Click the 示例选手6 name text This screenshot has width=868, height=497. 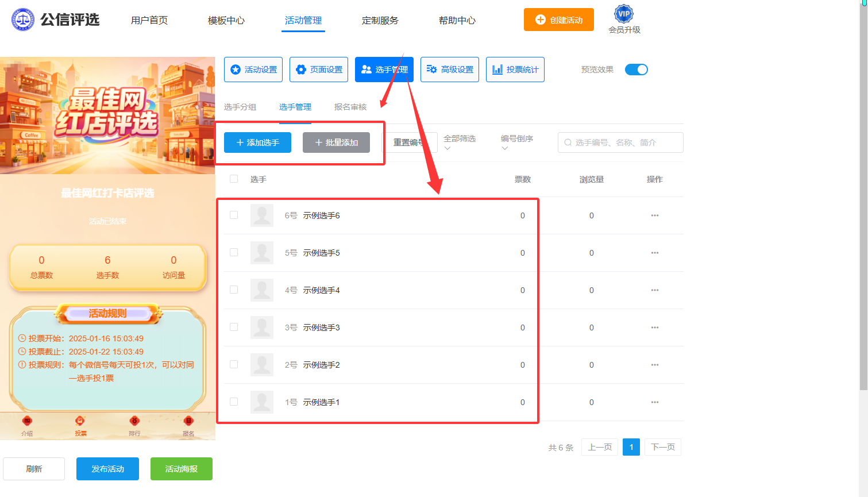(322, 215)
